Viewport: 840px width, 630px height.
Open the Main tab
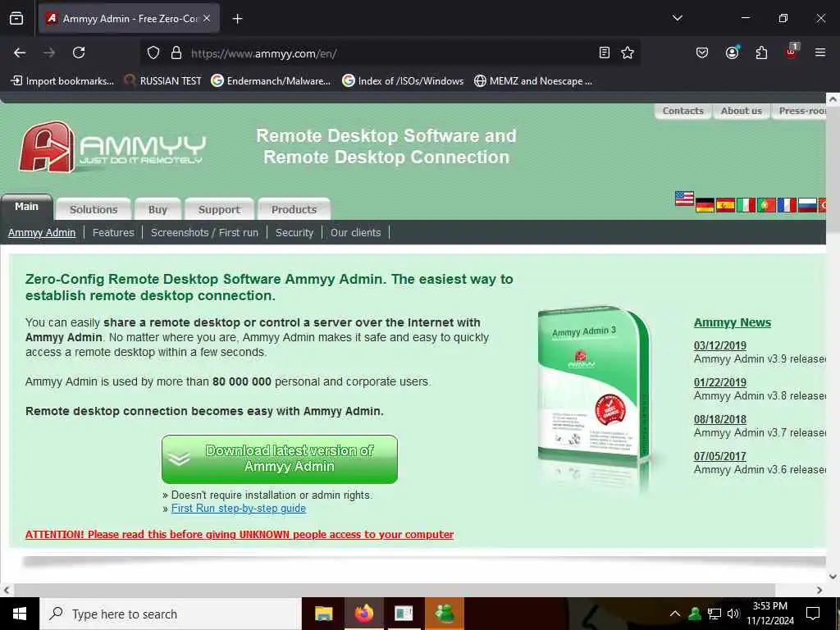click(27, 207)
